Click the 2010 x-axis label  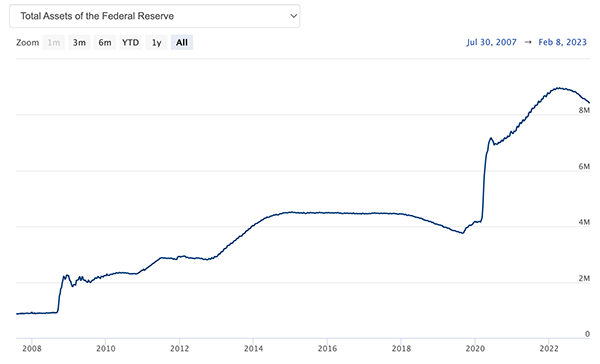pyautogui.click(x=106, y=348)
